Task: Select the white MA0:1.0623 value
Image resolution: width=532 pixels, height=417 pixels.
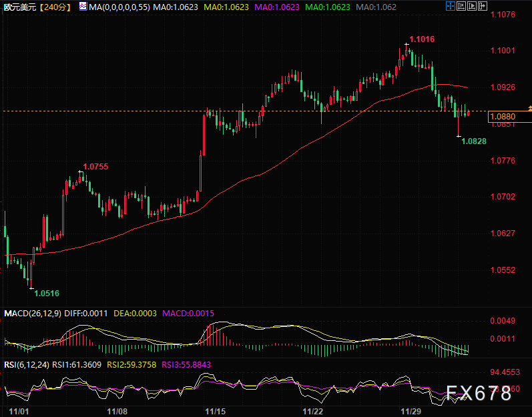Action: (x=176, y=7)
